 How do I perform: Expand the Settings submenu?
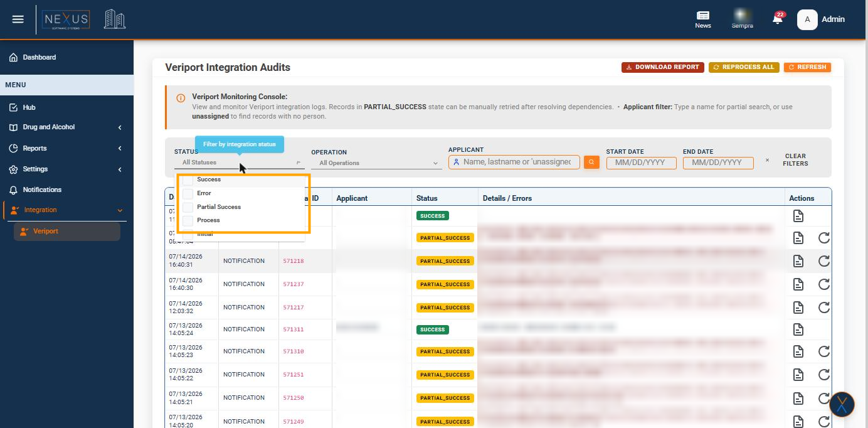[x=66, y=169]
